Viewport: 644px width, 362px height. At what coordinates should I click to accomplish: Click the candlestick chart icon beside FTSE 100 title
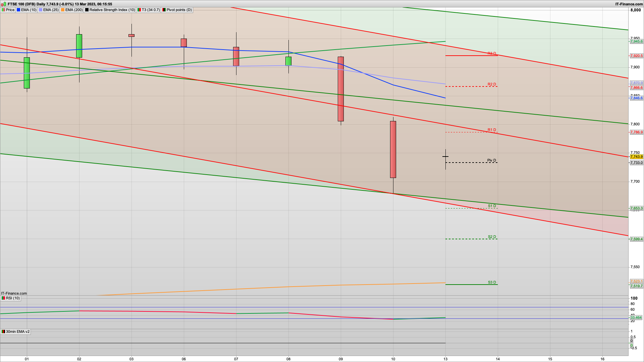click(4, 4)
